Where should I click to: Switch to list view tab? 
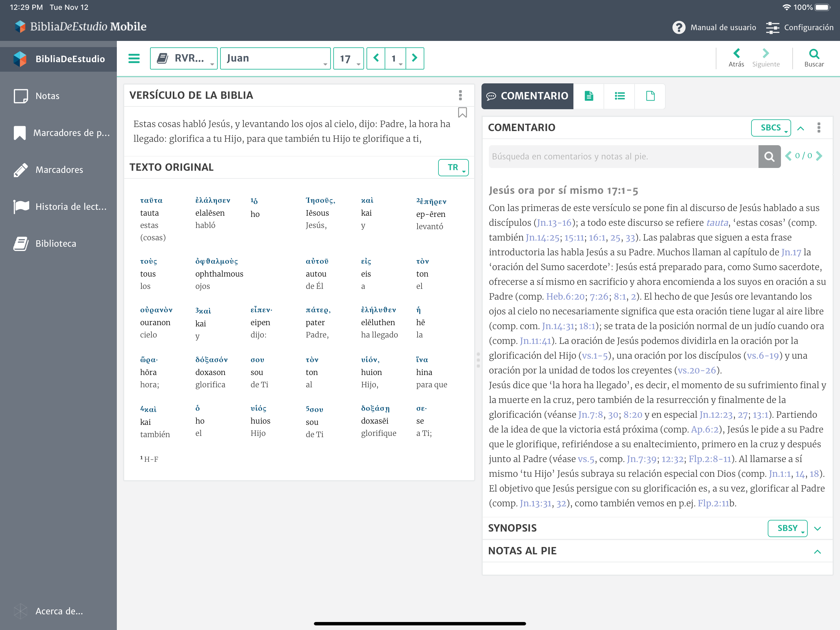(619, 96)
